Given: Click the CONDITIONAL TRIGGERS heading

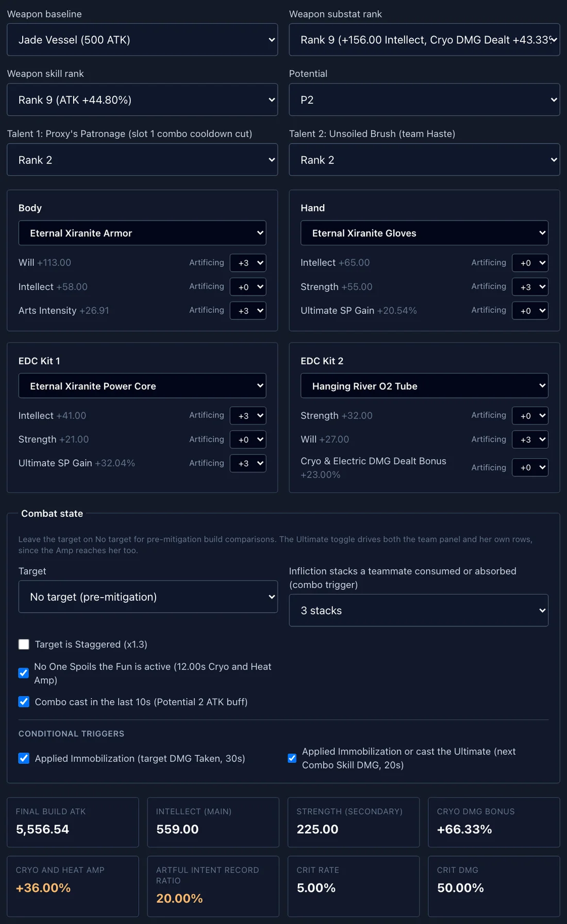Looking at the screenshot, I should (x=71, y=734).
